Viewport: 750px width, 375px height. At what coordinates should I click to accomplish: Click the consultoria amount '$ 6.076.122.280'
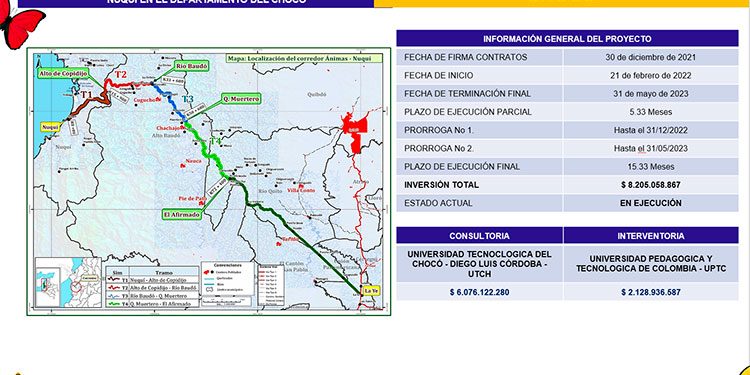coord(479,292)
